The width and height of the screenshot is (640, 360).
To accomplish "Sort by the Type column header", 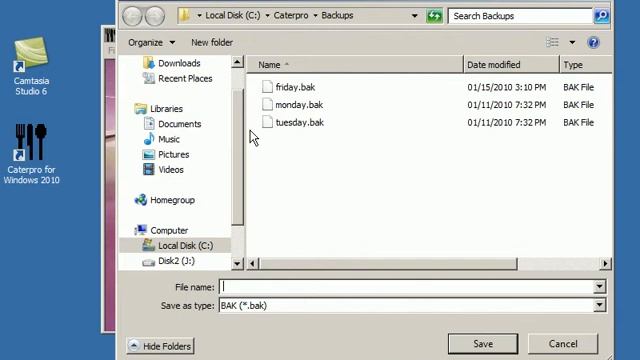I will pyautogui.click(x=586, y=65).
